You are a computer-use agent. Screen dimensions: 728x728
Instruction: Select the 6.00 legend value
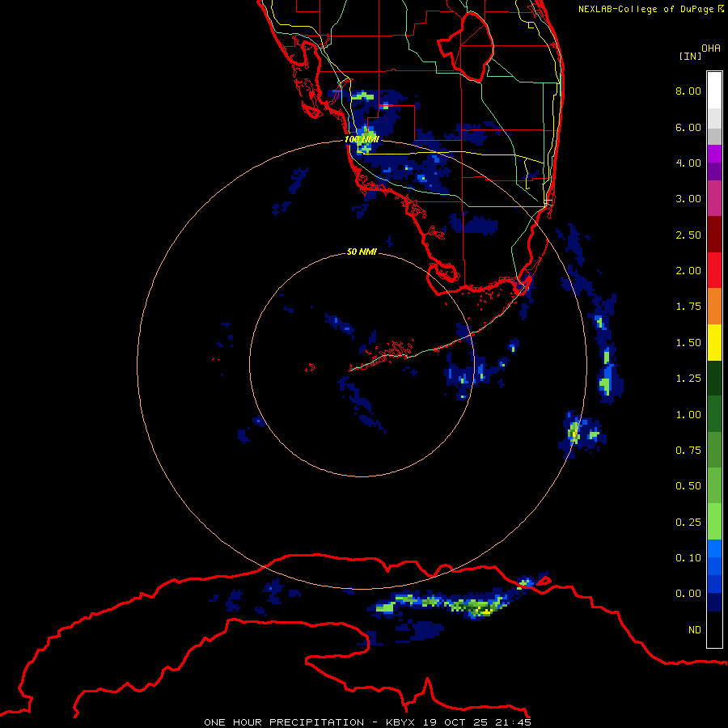[688, 127]
